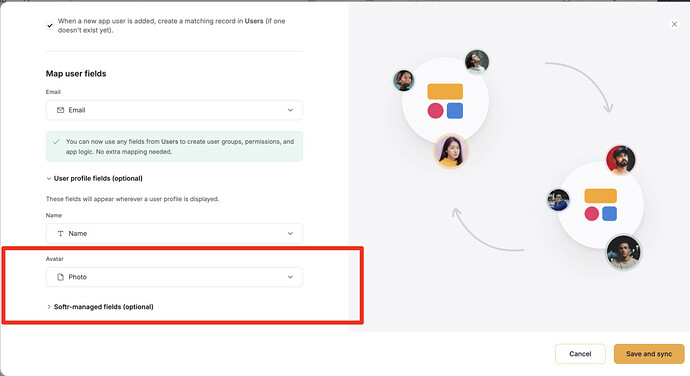Click the envelope icon in Email field
This screenshot has height=376, width=690.
click(x=60, y=110)
